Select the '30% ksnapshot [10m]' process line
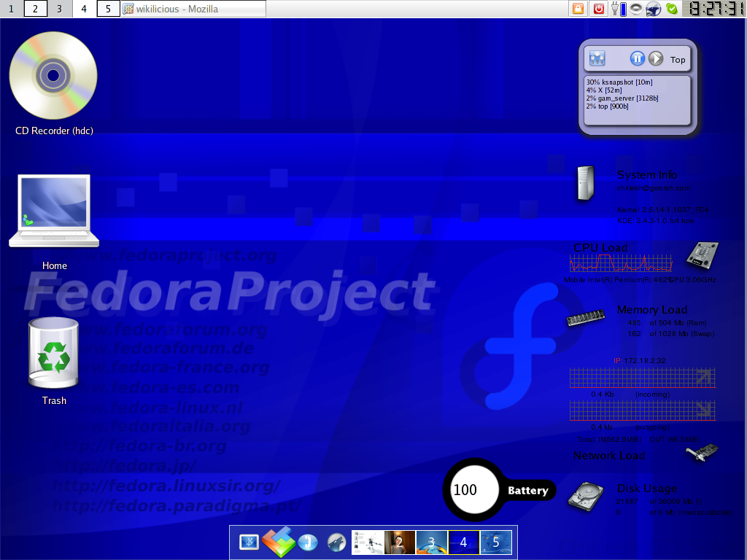Image resolution: width=747 pixels, height=560 pixels. tap(619, 82)
